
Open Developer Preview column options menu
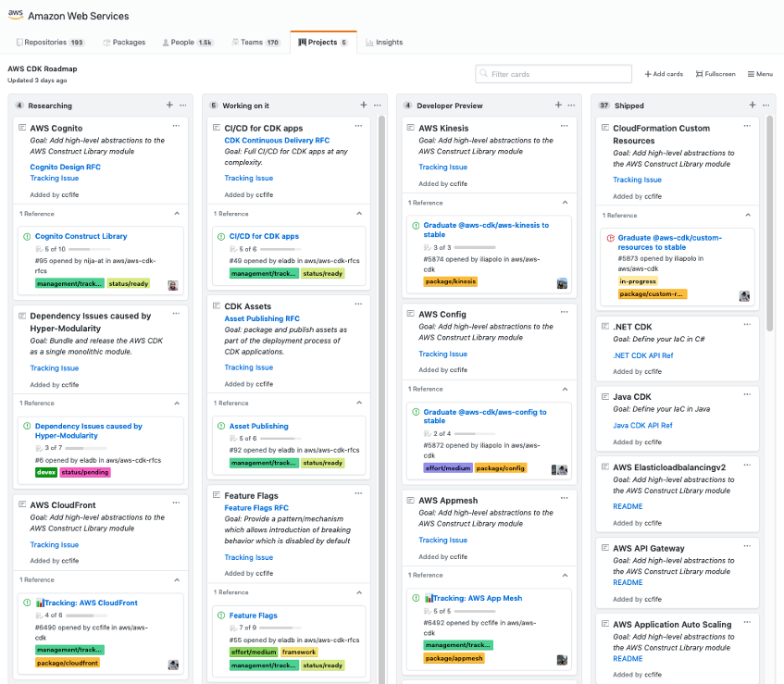571,105
